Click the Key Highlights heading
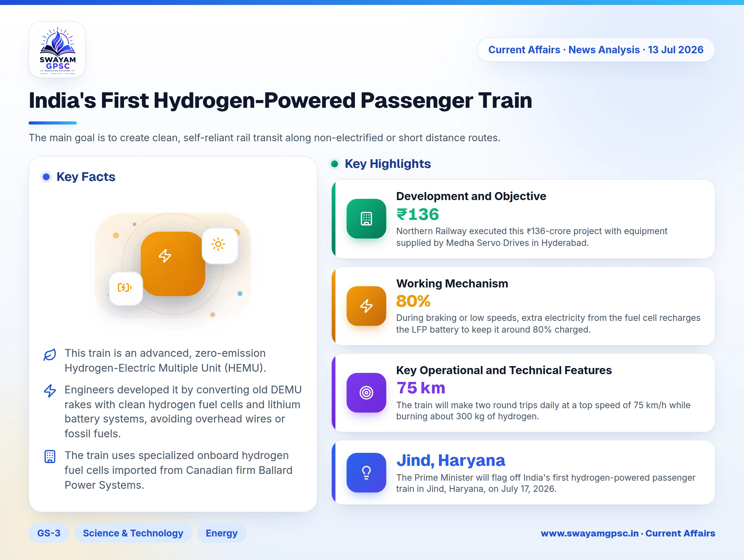Screen dimensions: 744x560 point(388,164)
